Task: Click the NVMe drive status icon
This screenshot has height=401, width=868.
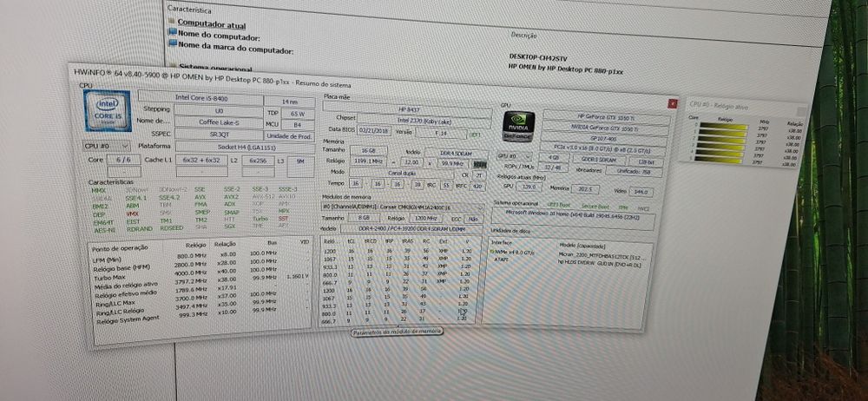Action: coord(492,252)
